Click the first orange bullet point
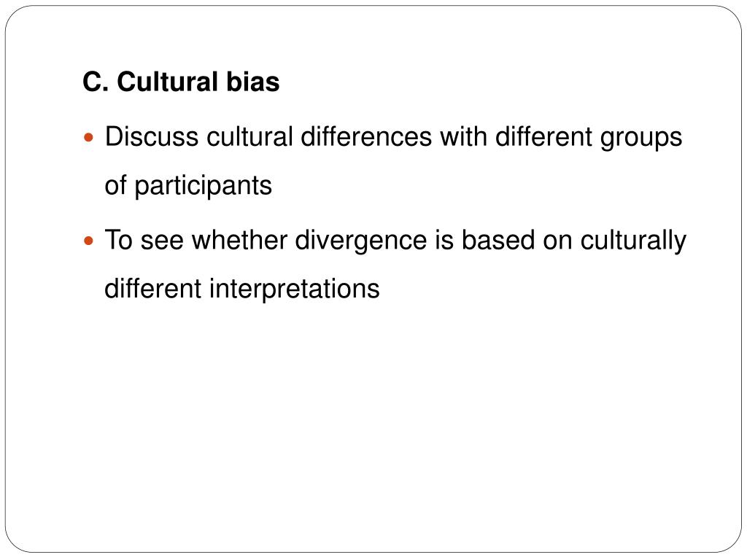Screen dimensions: 747x560 click(88, 138)
